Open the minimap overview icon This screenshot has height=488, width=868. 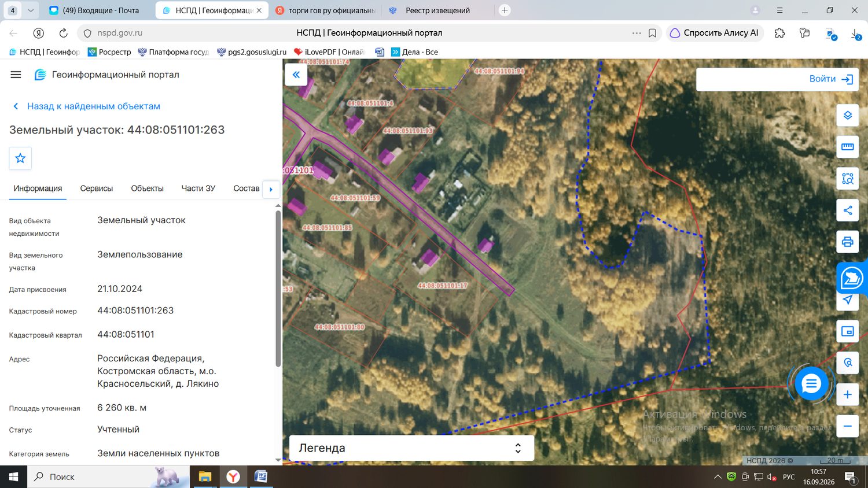coord(848,331)
